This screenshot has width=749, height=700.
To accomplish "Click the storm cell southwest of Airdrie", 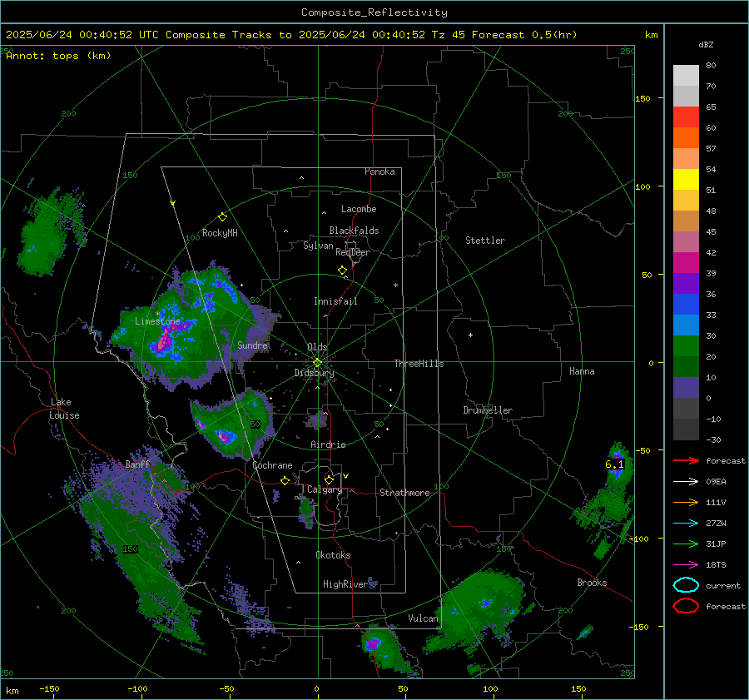I will 225,436.
